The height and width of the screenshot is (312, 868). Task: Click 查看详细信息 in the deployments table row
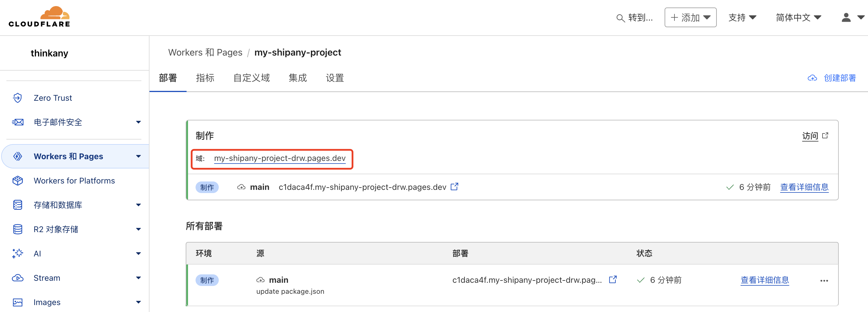[x=765, y=280]
